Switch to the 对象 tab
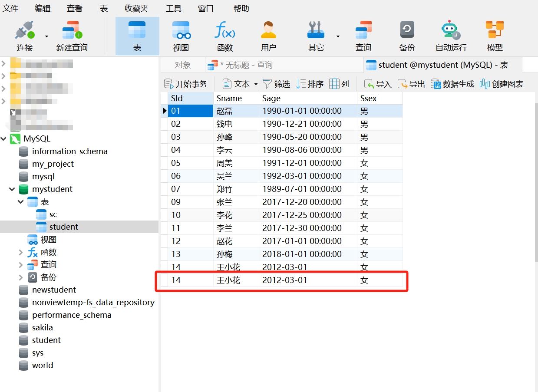The height and width of the screenshot is (392, 538). [x=182, y=65]
